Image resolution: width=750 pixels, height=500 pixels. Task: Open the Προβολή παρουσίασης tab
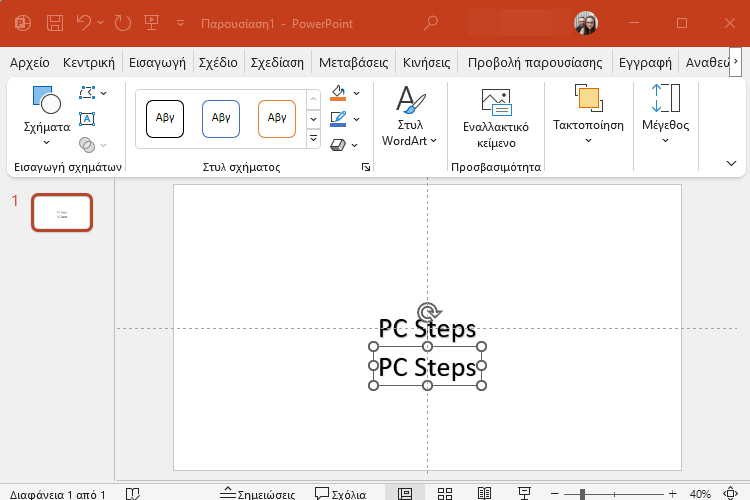(x=535, y=63)
